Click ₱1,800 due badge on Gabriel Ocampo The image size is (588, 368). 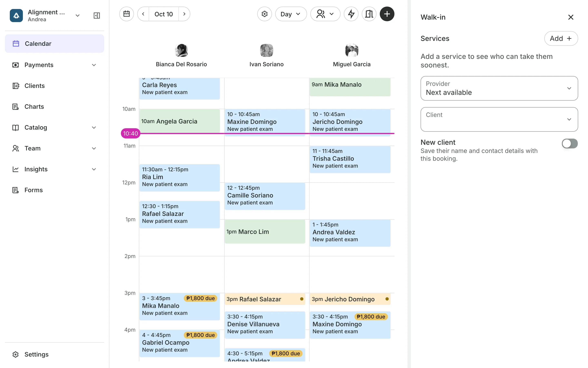click(x=200, y=335)
